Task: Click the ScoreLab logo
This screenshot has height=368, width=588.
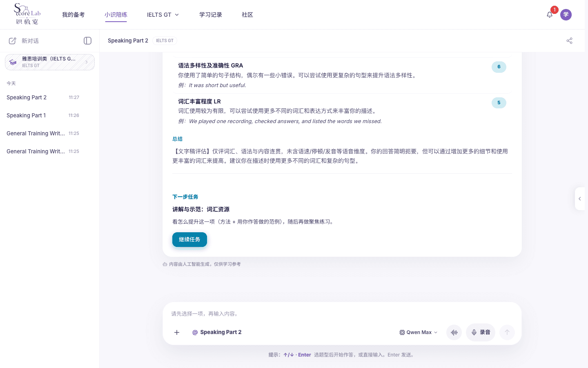Action: 27,14
